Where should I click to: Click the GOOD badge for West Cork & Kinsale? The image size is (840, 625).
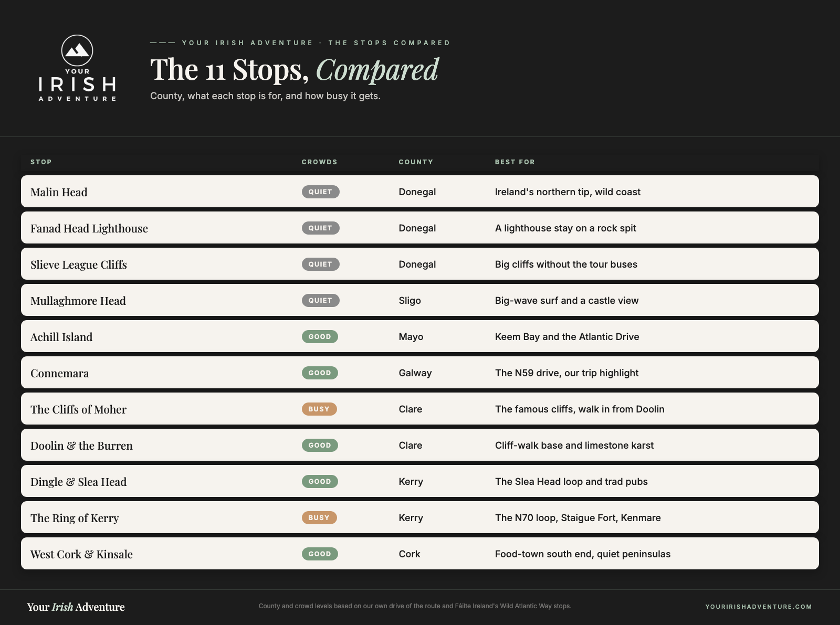click(320, 554)
